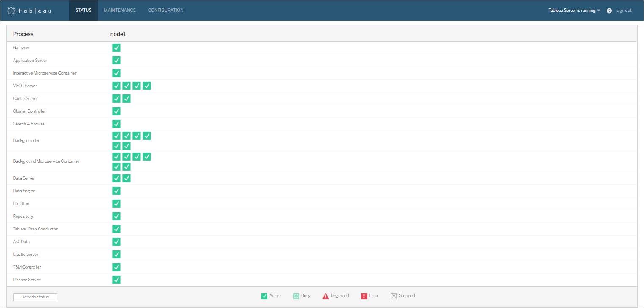
Task: Click the second Cache Server status checkmark
Action: 127,98
